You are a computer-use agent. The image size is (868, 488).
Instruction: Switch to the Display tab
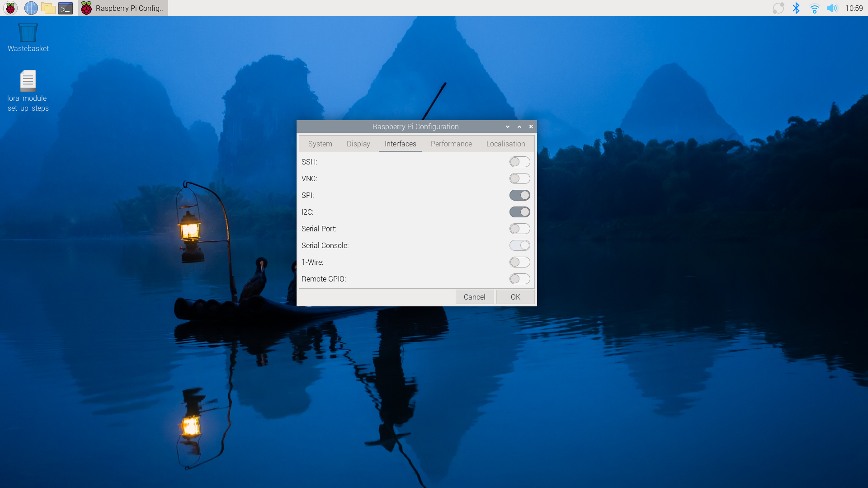click(359, 144)
